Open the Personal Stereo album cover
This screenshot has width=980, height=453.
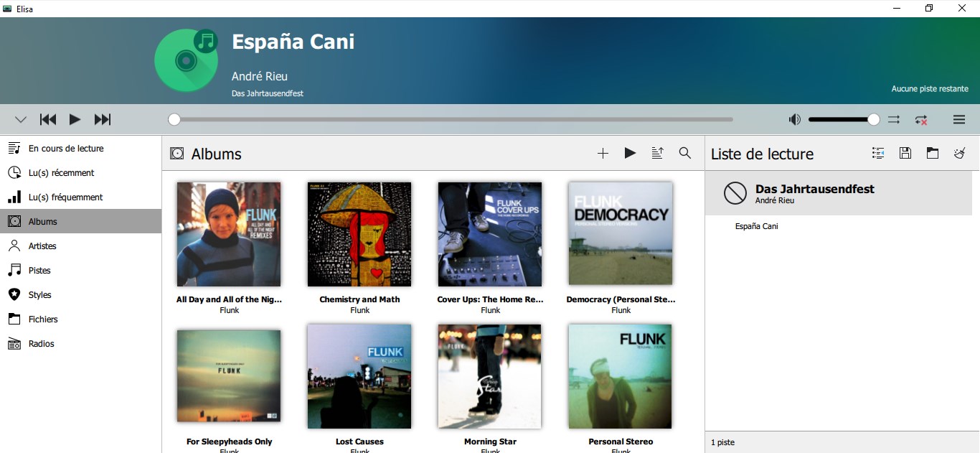(x=621, y=376)
